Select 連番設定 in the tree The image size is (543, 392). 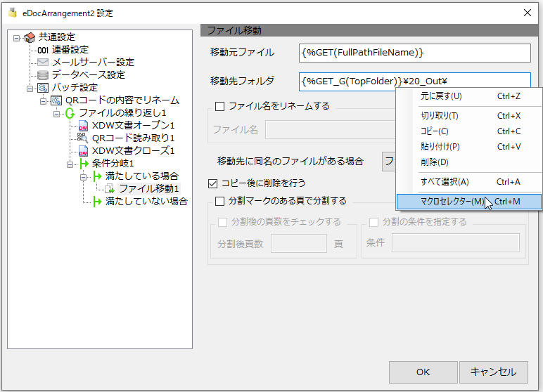70,50
